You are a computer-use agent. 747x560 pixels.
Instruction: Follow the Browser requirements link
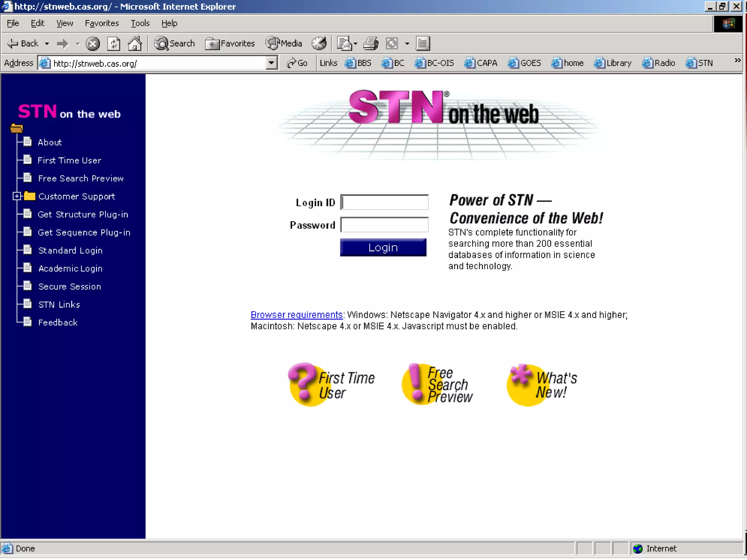click(x=297, y=315)
